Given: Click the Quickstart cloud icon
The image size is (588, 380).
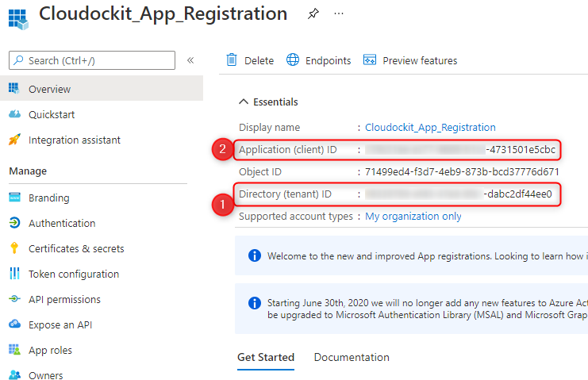Looking at the screenshot, I should coord(14,114).
